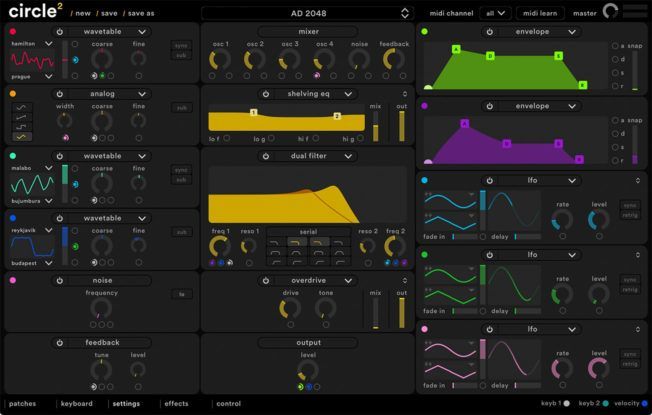
Task: Open the midi channel 'all' dropdown
Action: coord(496,13)
